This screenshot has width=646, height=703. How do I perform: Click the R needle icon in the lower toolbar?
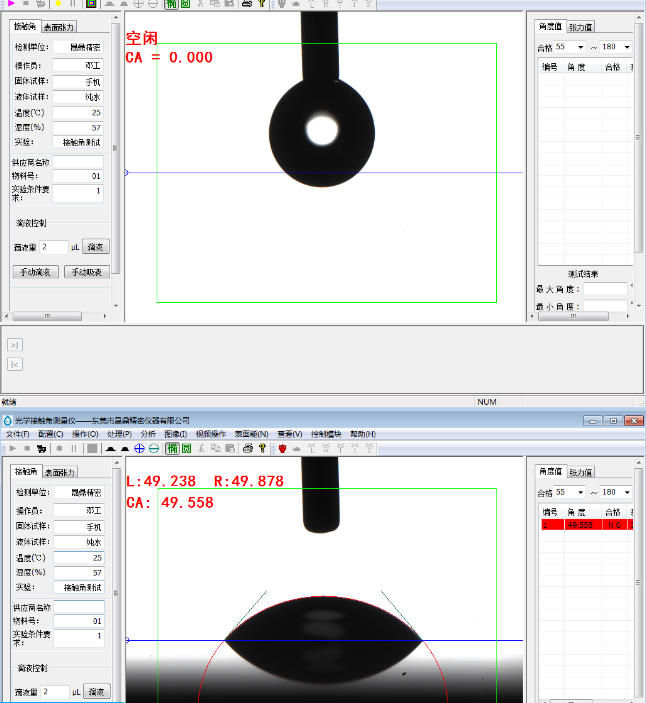[x=326, y=448]
